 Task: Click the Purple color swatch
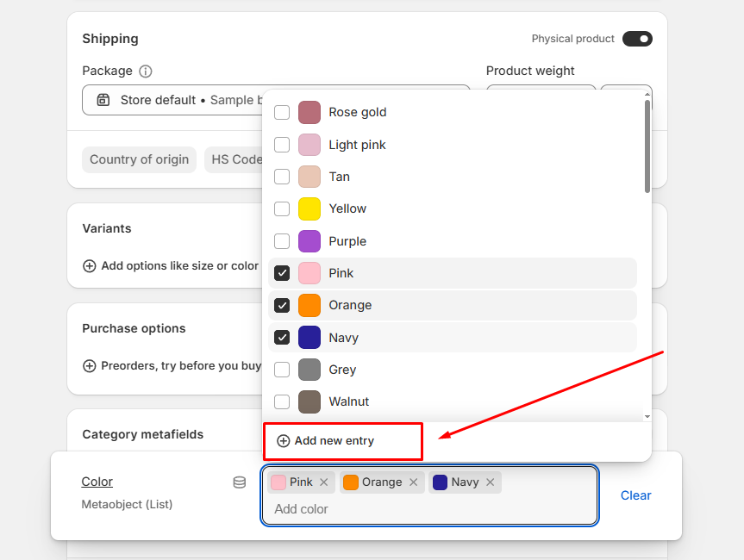pyautogui.click(x=309, y=241)
